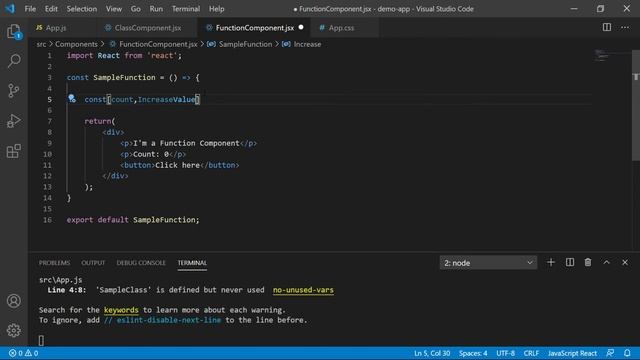Open the Run and Debug view
Screen dimensions: 640x360
[13, 121]
